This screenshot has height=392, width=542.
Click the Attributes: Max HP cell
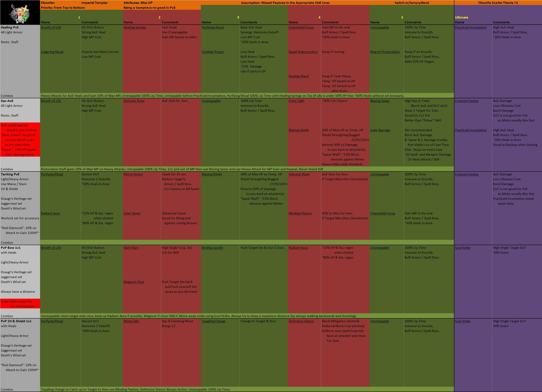pos(138,3)
